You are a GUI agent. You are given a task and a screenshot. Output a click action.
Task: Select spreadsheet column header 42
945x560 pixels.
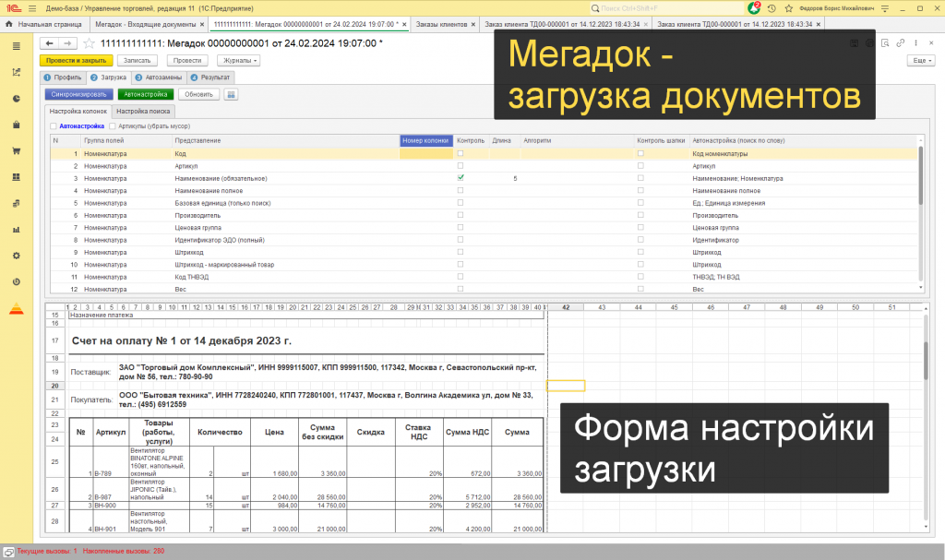pyautogui.click(x=566, y=307)
